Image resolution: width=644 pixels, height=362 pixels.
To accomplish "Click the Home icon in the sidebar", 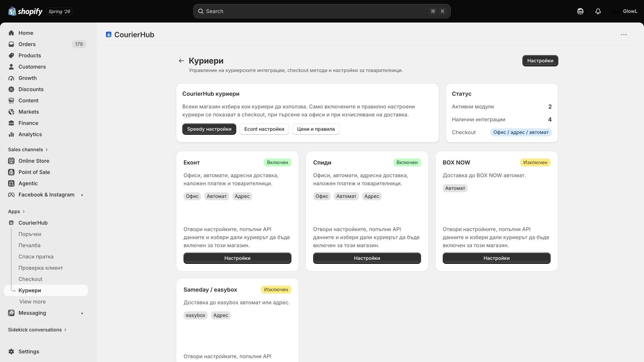I will [x=11, y=33].
